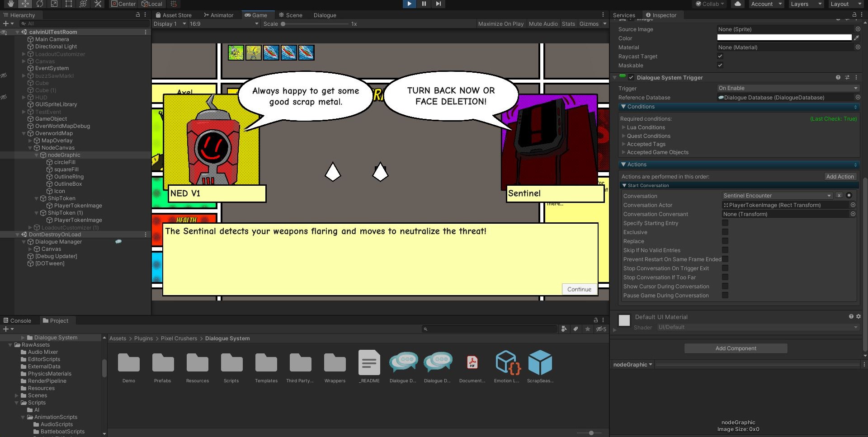Screen dimensions: 868x437
Task: Click the search by type icon in Project
Action: [x=564, y=329]
